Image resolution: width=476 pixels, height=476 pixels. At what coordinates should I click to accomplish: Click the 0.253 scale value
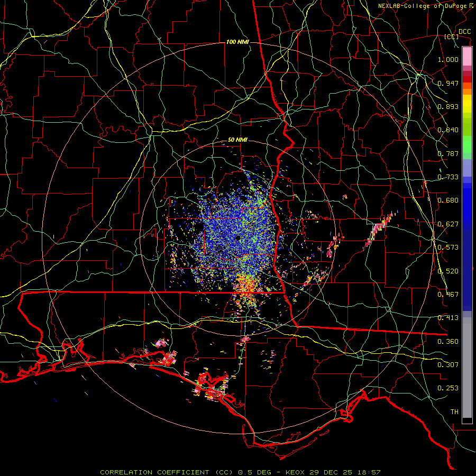(448, 388)
